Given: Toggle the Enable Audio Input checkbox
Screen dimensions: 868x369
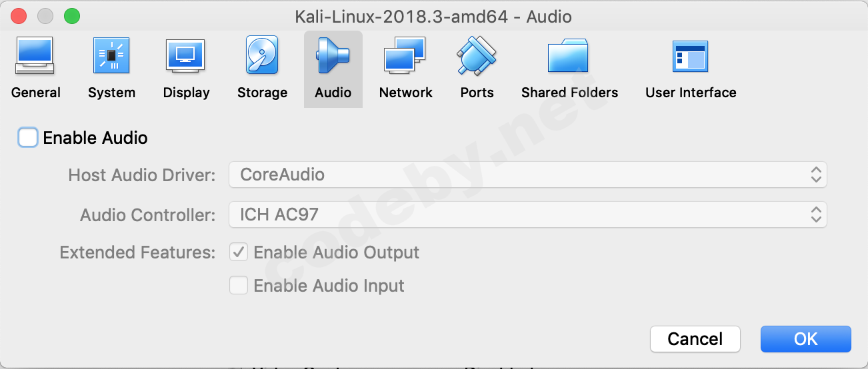Looking at the screenshot, I should pos(239,286).
